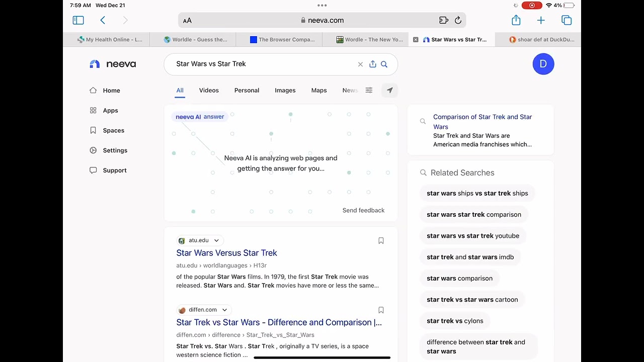Screen dimensions: 644x362
Task: Tap the neeva.com address bar
Action: [x=322, y=20]
